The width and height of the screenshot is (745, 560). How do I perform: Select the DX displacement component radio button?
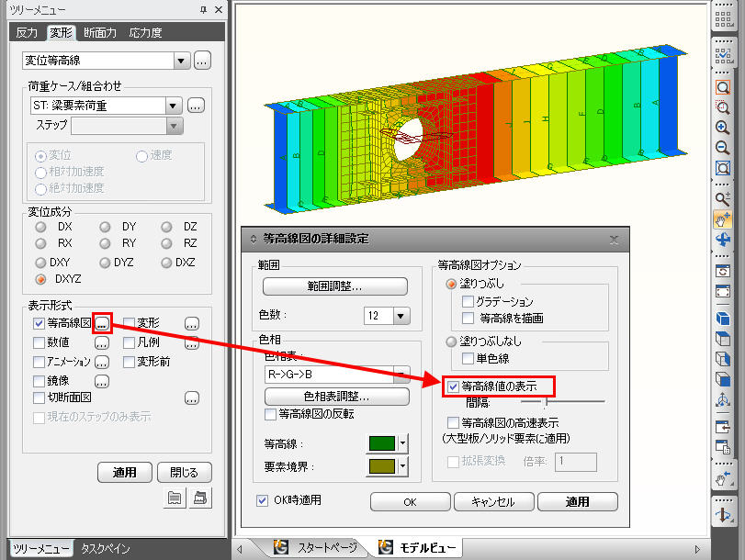[x=40, y=227]
